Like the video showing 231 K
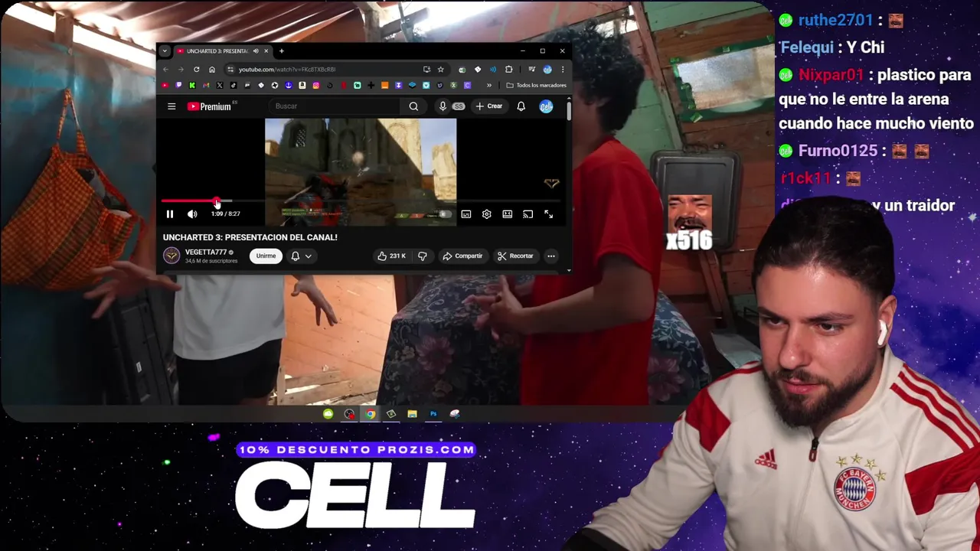 click(x=391, y=256)
